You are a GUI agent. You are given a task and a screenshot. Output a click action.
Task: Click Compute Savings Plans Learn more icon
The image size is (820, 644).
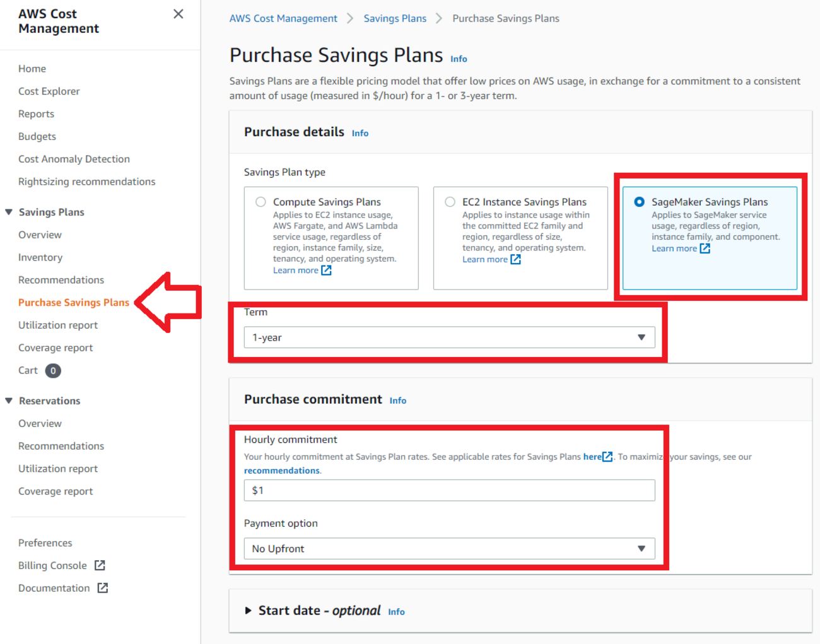pos(326,270)
